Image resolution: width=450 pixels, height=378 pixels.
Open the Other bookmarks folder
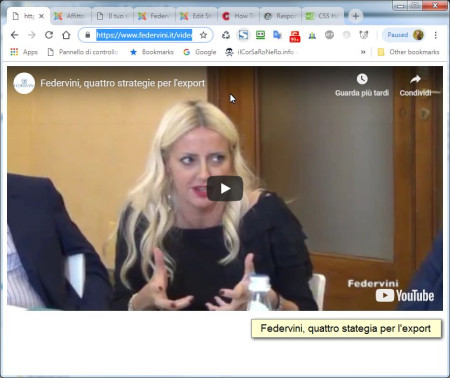pyautogui.click(x=408, y=52)
